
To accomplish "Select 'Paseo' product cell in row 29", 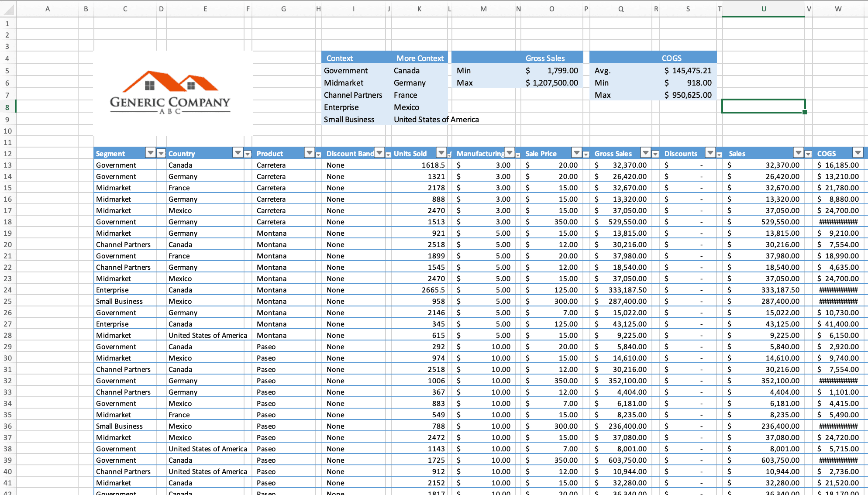I will click(284, 347).
